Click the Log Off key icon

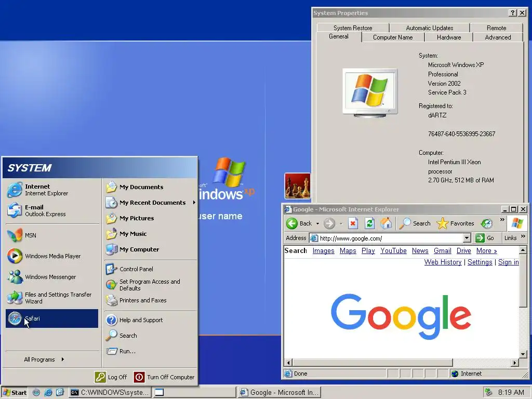click(x=100, y=377)
